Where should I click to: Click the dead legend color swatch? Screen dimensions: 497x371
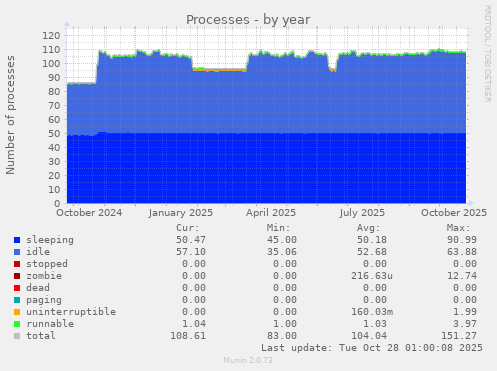tap(17, 288)
